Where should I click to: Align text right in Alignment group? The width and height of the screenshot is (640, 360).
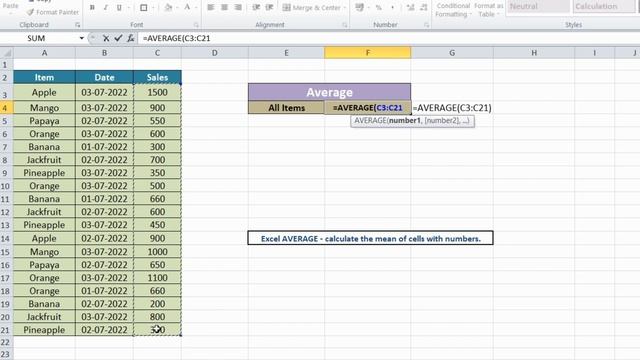point(238,7)
